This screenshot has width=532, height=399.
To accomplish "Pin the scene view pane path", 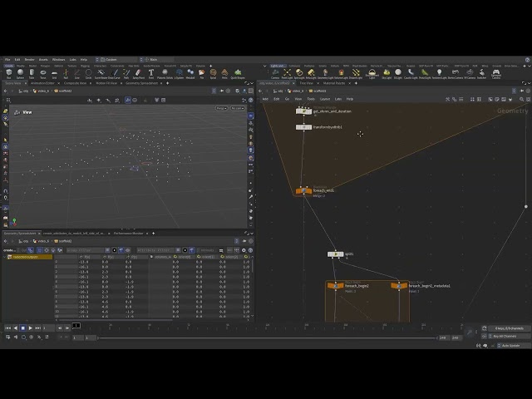I will [222, 91].
